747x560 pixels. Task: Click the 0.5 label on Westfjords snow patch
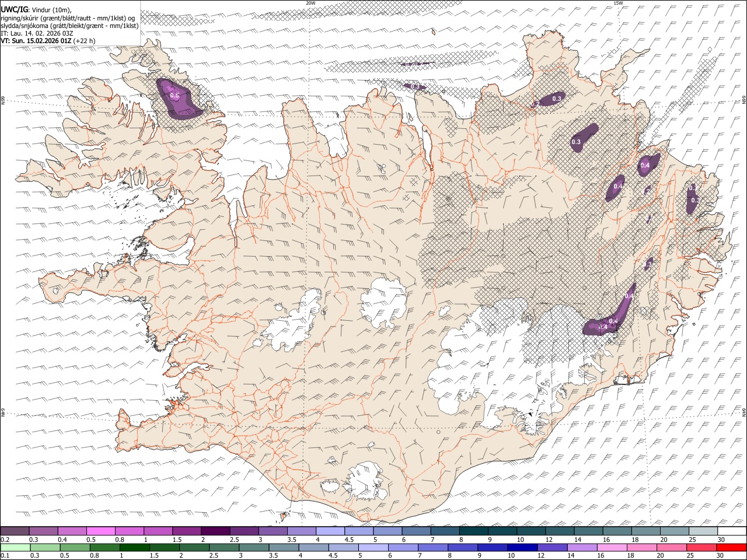point(174,95)
